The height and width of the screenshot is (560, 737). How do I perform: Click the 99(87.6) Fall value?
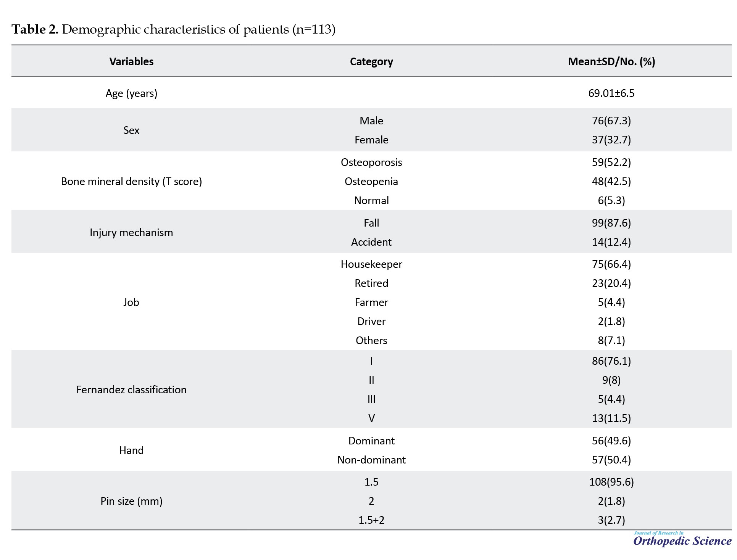click(x=611, y=223)
